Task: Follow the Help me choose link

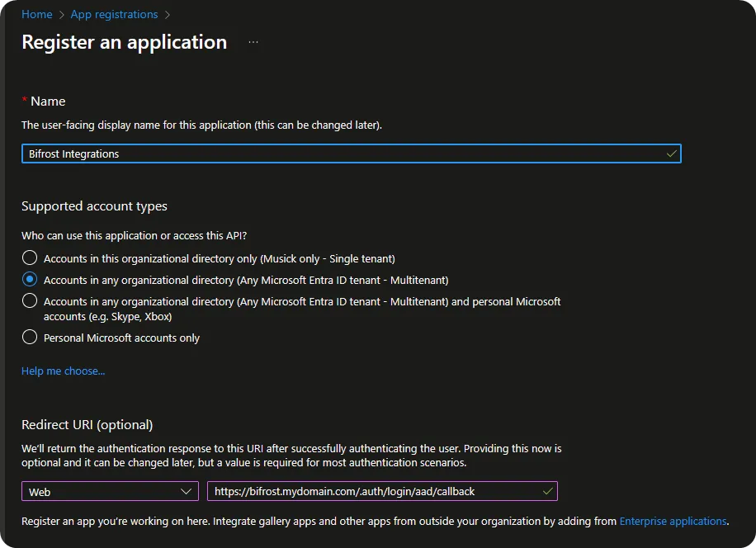Action: click(63, 371)
